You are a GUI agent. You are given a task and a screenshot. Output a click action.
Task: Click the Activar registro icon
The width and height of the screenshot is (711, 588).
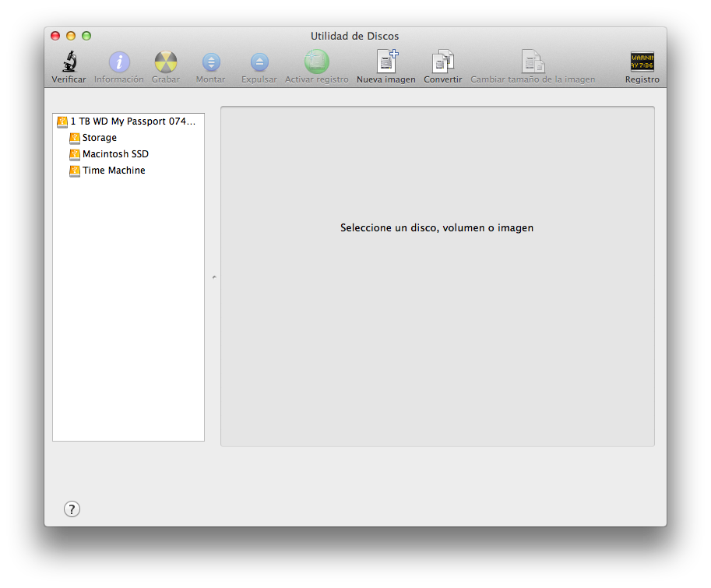click(x=316, y=62)
